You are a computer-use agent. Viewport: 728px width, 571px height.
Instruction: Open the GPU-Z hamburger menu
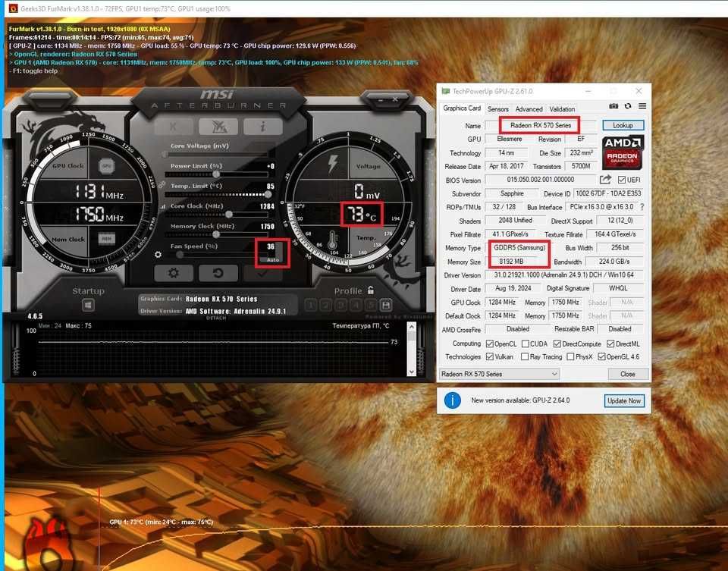click(642, 106)
